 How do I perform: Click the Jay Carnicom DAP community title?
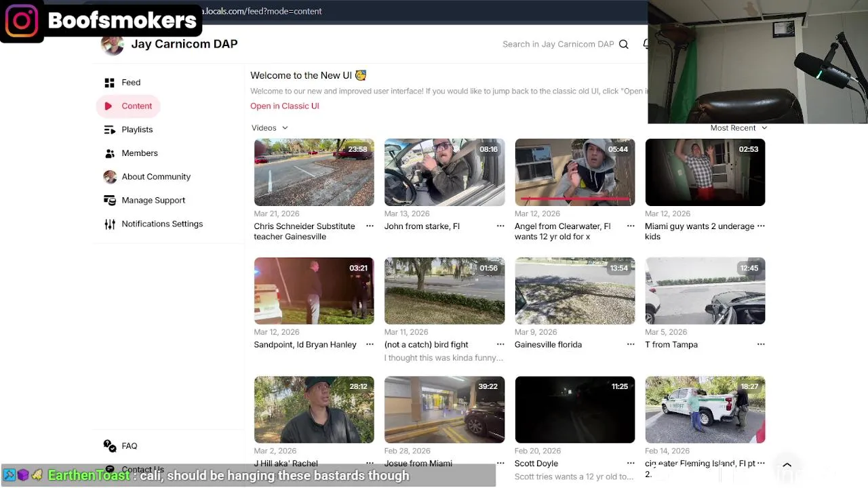[184, 44]
